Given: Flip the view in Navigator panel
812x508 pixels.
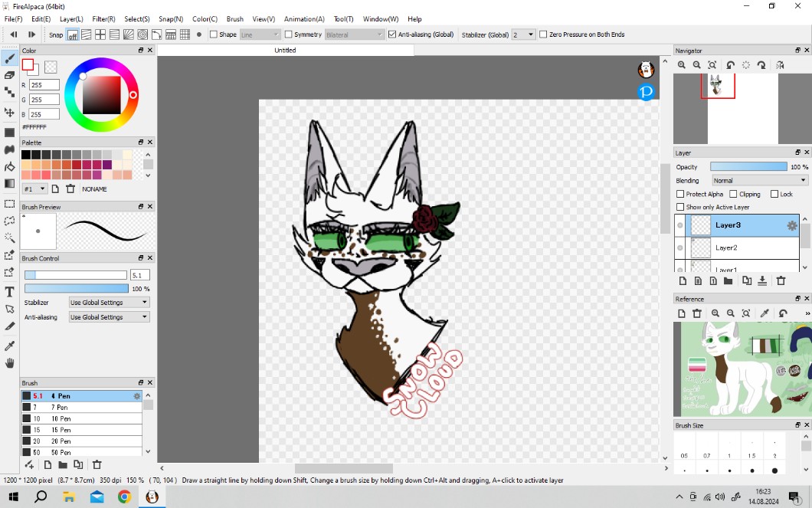Looking at the screenshot, I should click(x=781, y=66).
